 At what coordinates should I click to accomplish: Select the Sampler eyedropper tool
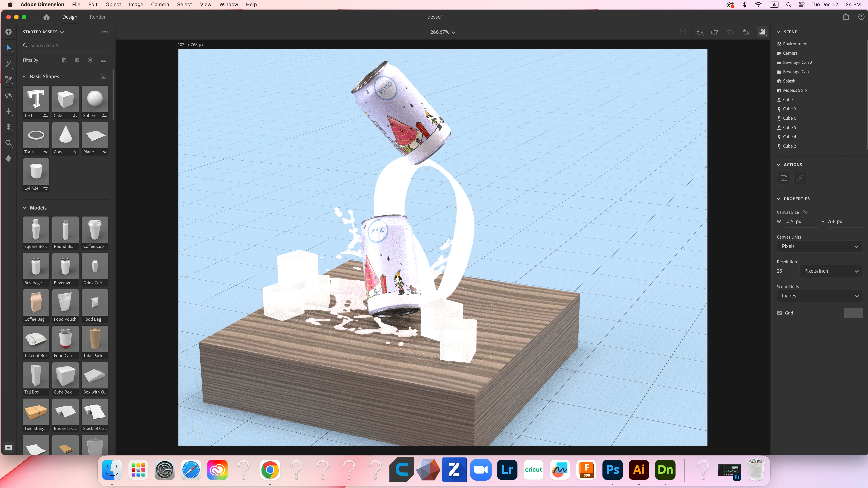coord(9,79)
